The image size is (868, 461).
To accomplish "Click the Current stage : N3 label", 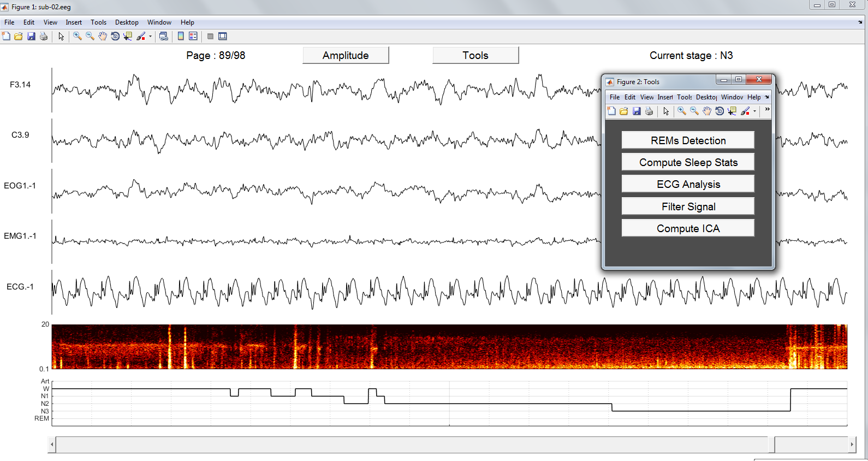I will coord(691,55).
